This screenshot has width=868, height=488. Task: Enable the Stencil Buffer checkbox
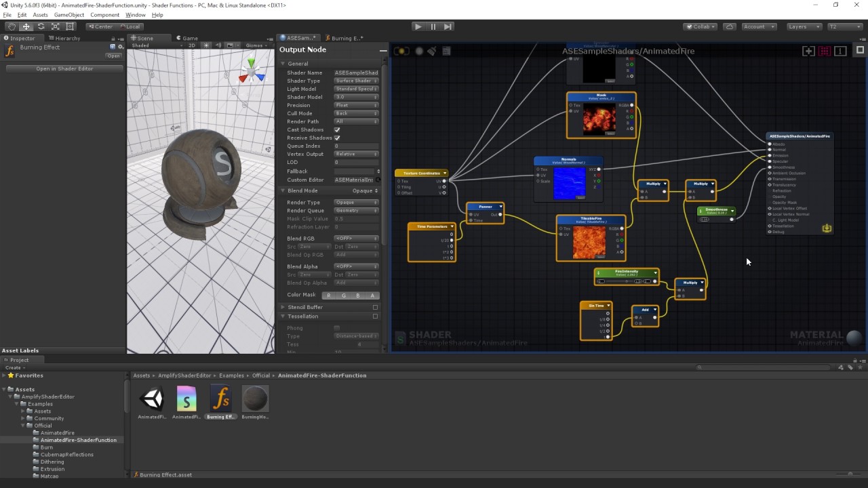click(375, 307)
